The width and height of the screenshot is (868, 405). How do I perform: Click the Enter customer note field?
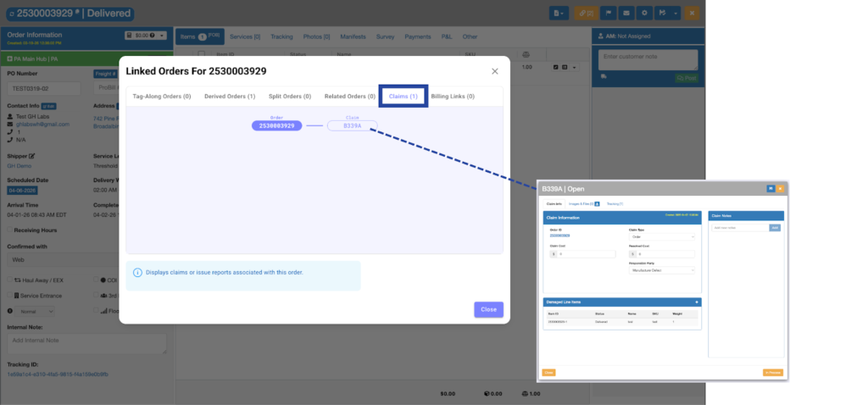point(648,59)
